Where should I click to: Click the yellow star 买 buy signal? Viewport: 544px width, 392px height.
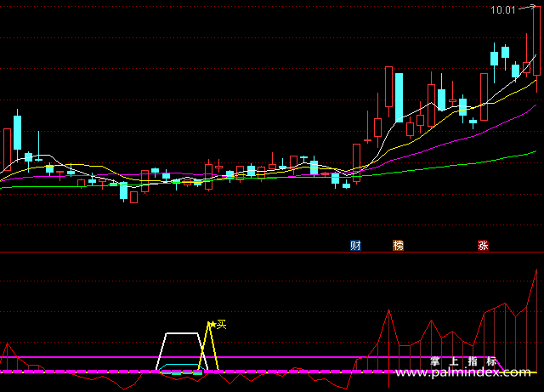218,325
